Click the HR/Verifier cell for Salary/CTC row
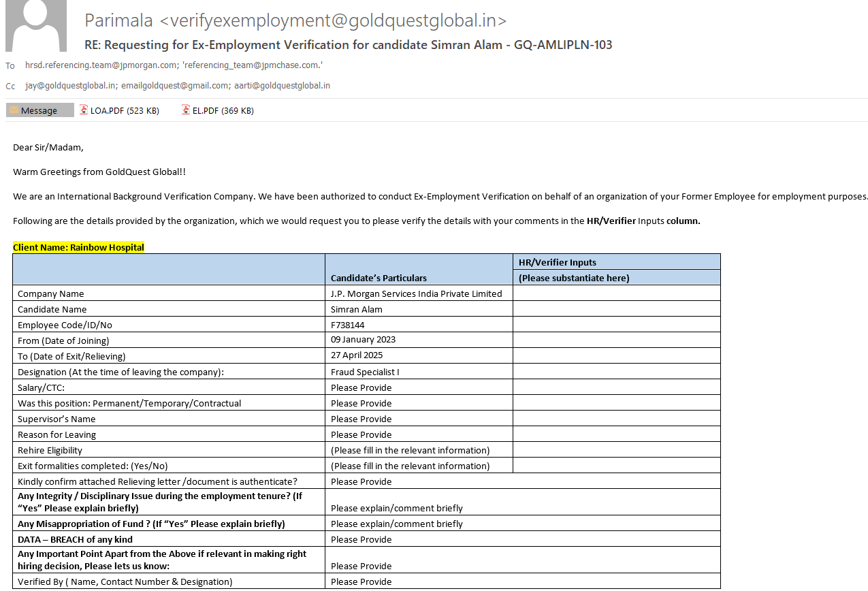Screen dimensions: 868x591 pos(616,387)
